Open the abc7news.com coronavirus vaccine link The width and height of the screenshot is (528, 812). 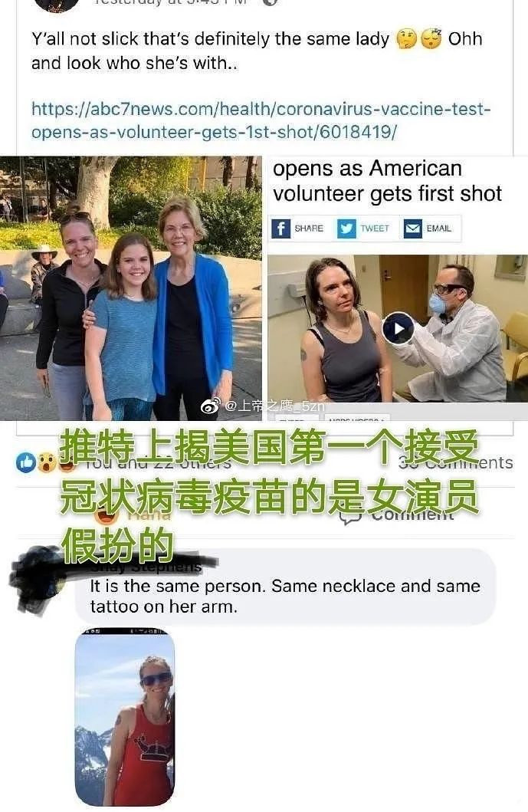261,120
